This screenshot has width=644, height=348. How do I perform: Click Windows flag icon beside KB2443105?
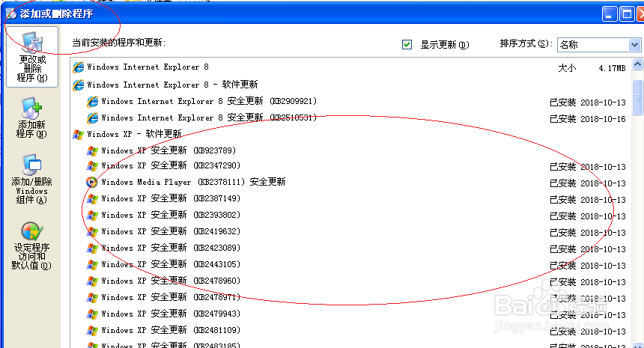coord(92,264)
